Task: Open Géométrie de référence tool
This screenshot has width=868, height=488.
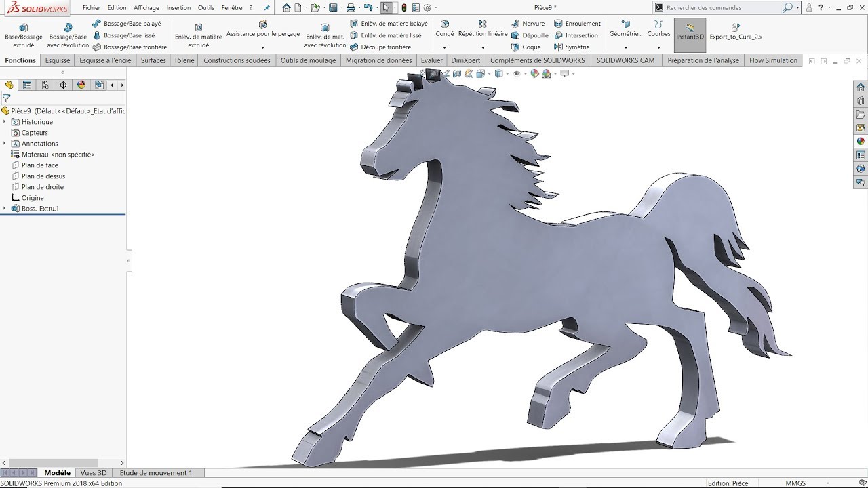Action: [x=626, y=28]
